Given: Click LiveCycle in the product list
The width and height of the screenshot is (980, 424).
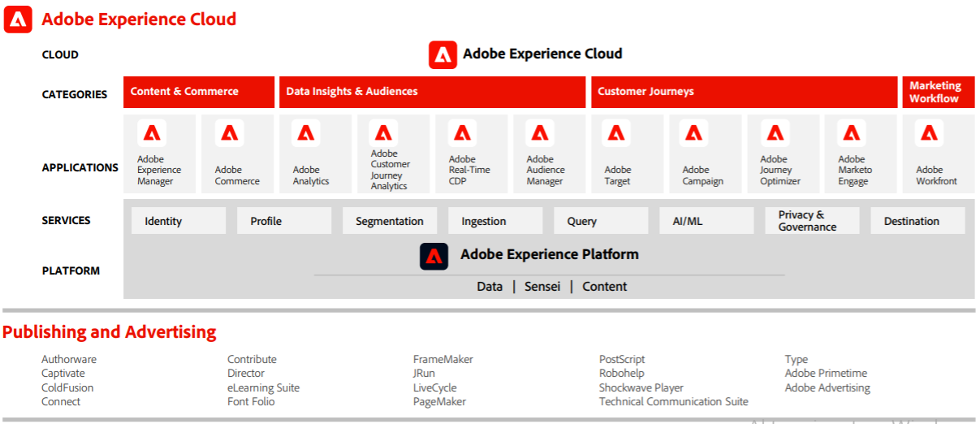Looking at the screenshot, I should [x=435, y=387].
